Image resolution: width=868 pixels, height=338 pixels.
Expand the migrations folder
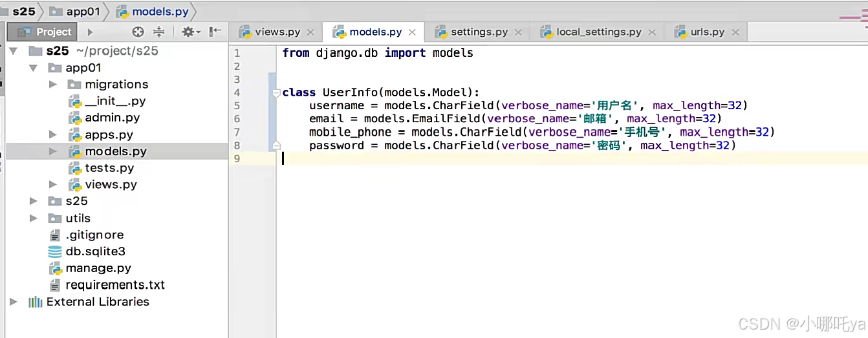tap(53, 85)
